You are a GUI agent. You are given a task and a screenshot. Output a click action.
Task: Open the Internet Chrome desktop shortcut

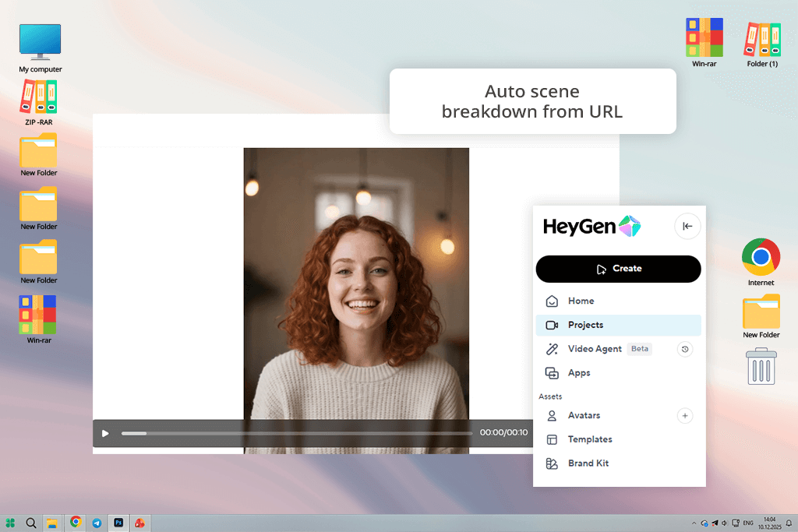pyautogui.click(x=761, y=262)
